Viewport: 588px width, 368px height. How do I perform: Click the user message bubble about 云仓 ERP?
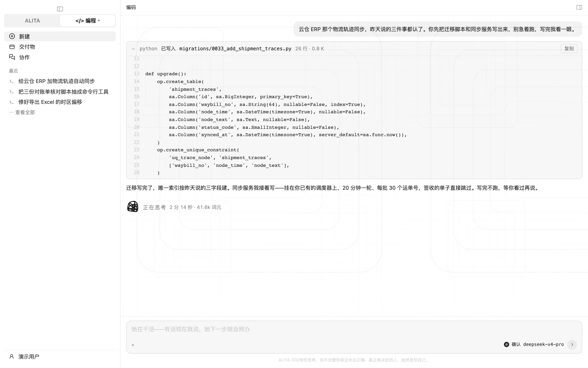(x=438, y=29)
